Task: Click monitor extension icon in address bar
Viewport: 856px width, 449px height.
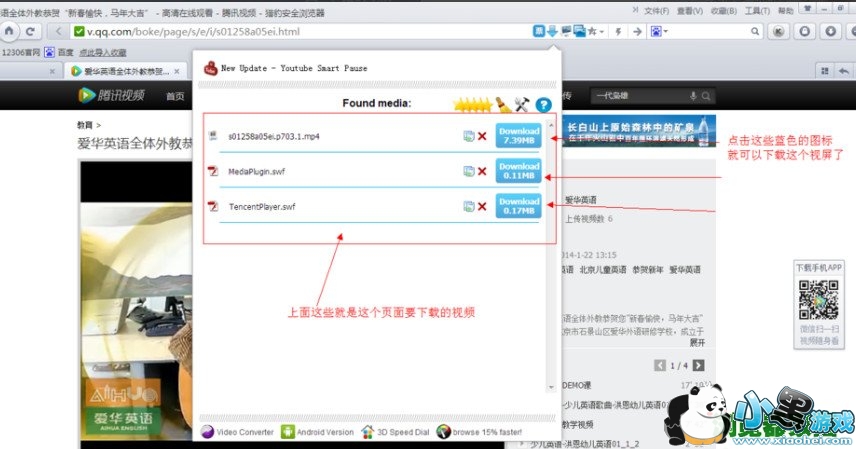Action: [566, 32]
